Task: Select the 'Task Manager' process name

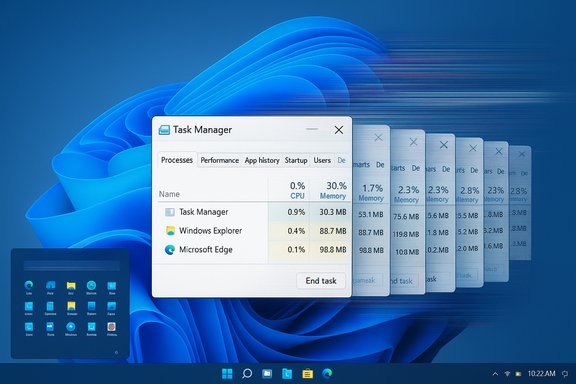Action: pos(204,212)
